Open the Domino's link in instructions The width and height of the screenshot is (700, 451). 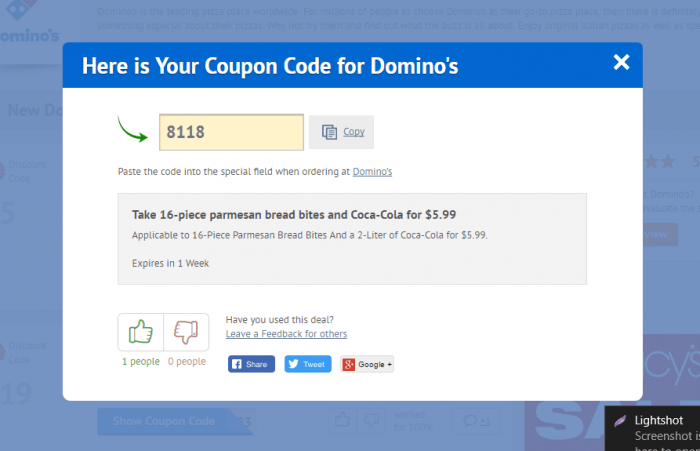[372, 171]
